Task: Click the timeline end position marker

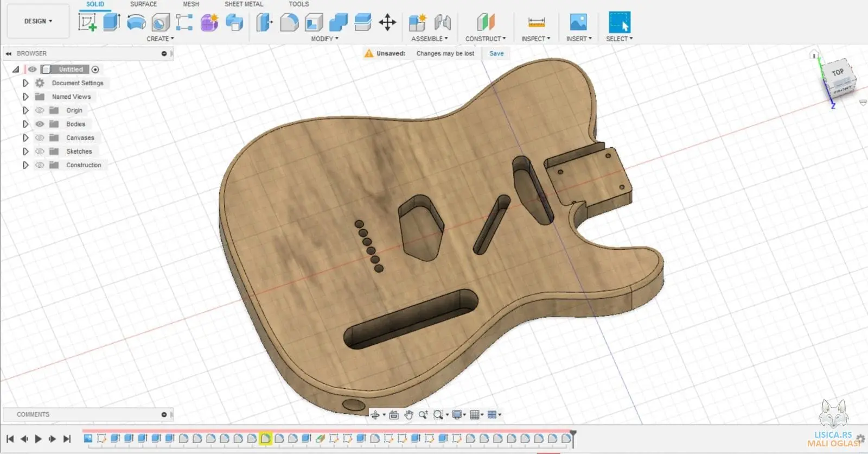Action: 573,438
